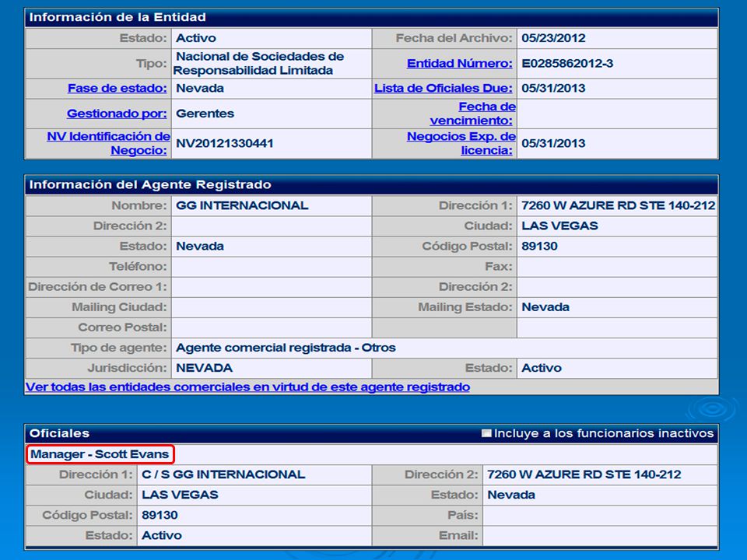Select 'Nacional de Sociedades de Responsabilidad Limitada'

point(258,63)
